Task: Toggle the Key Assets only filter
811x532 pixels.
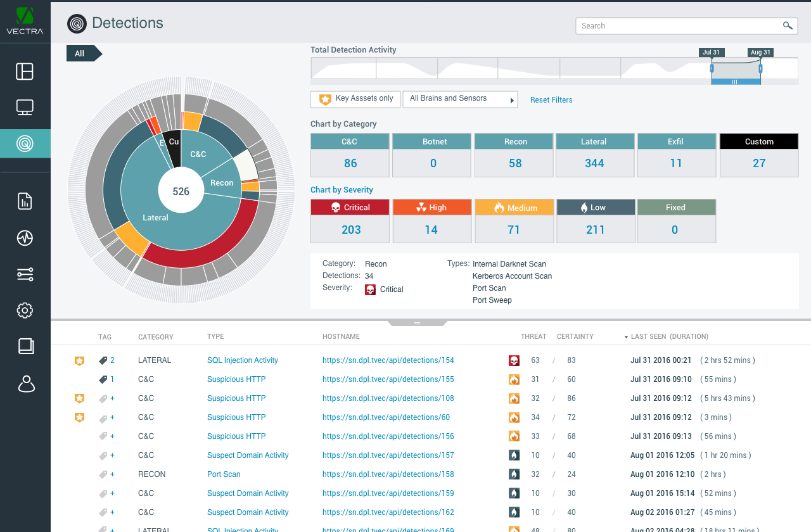Action: (355, 99)
